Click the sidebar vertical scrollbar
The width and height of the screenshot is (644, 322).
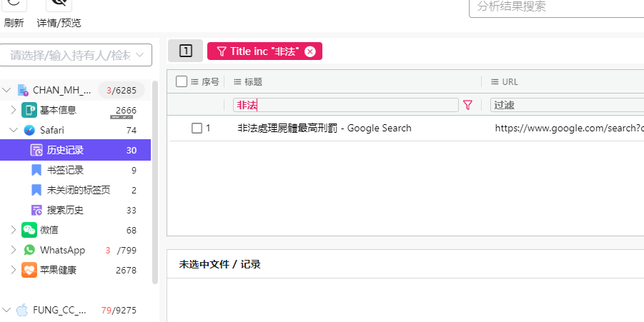click(x=155, y=183)
